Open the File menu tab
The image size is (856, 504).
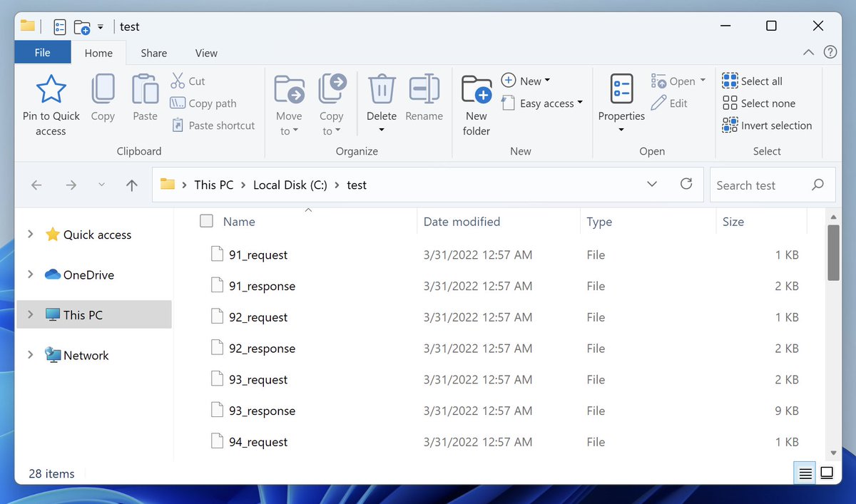point(43,53)
